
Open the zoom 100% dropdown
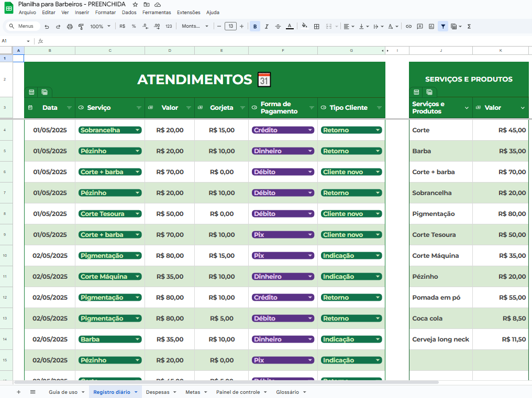[x=100, y=26]
